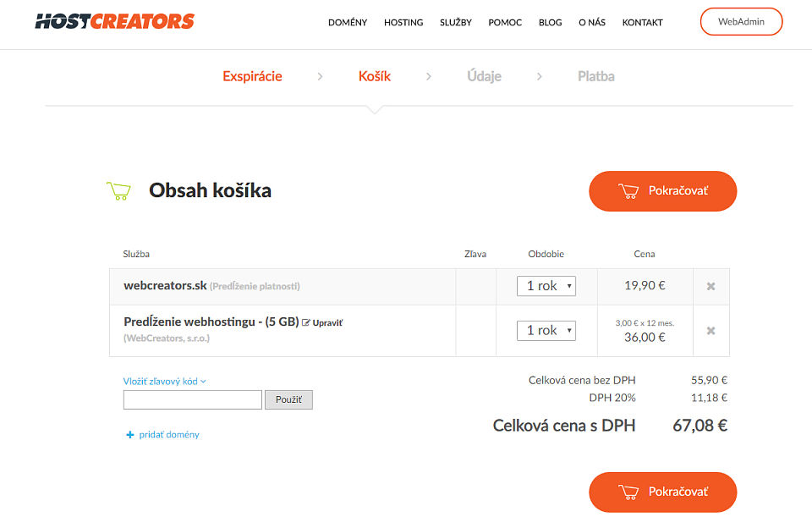The width and height of the screenshot is (812, 528).
Task: Open the KONTAKT page link
Action: tap(642, 22)
